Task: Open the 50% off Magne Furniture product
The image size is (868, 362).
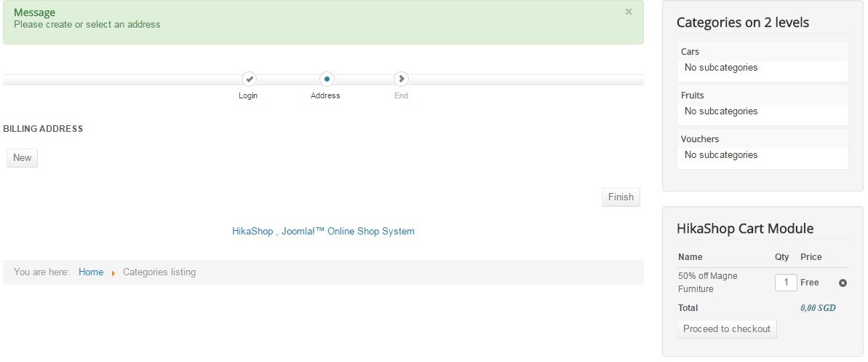Action: point(707,283)
